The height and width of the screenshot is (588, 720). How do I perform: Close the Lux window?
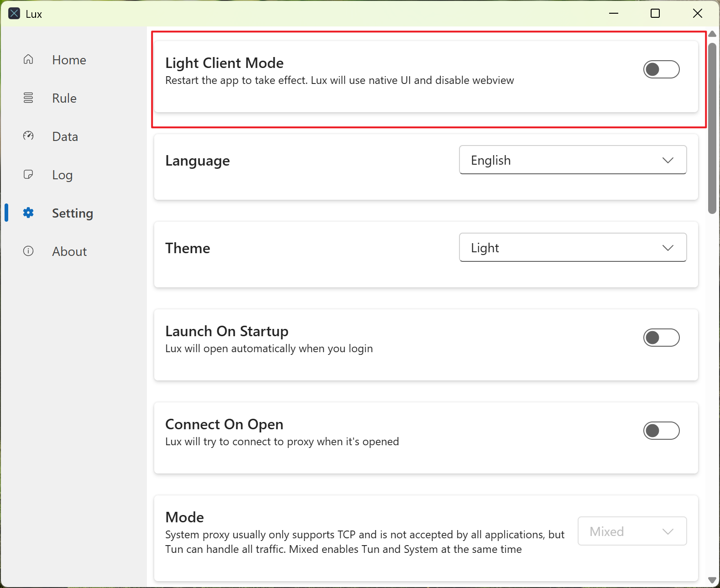[x=697, y=14]
